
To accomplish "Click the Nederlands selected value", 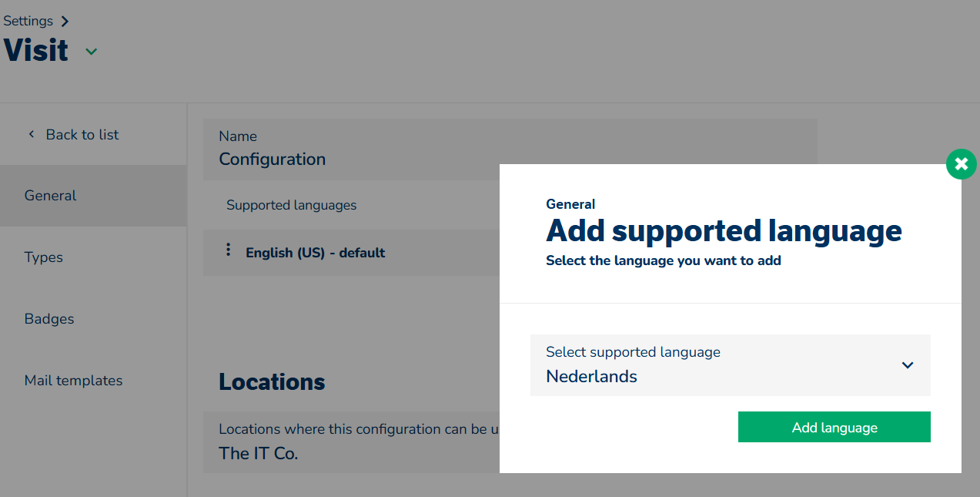I will point(592,377).
